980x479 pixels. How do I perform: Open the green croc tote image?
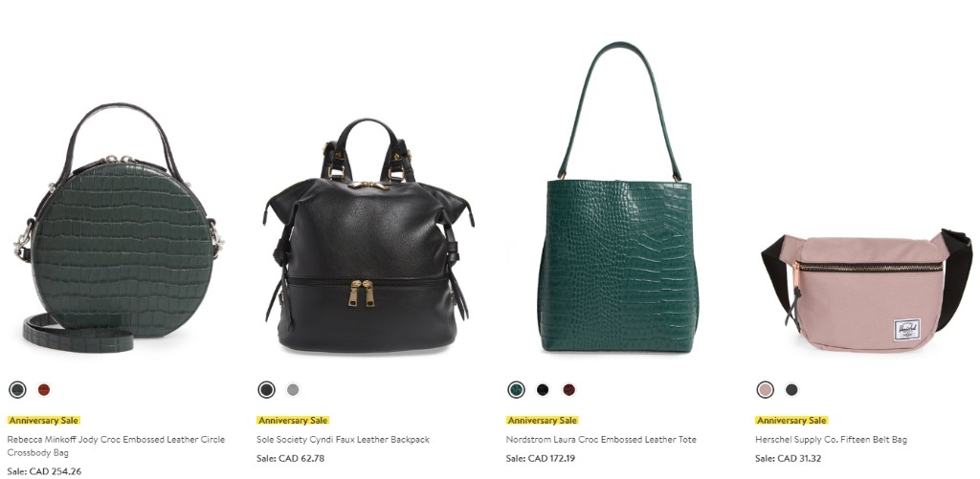617,197
